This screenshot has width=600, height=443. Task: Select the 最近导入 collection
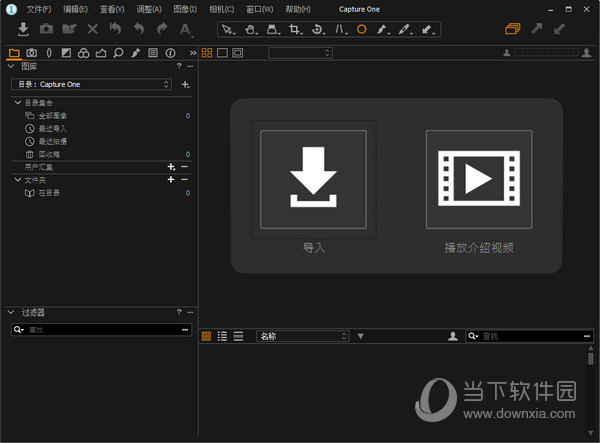click(x=103, y=129)
